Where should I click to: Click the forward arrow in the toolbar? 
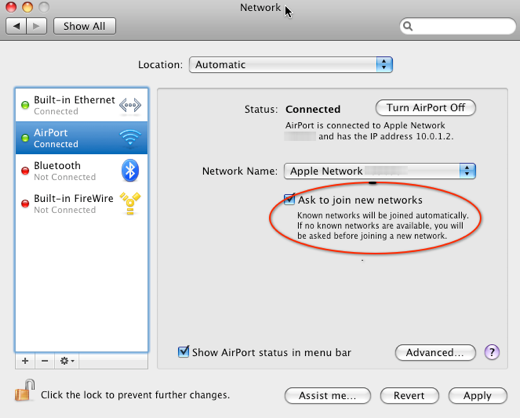pyautogui.click(x=36, y=26)
